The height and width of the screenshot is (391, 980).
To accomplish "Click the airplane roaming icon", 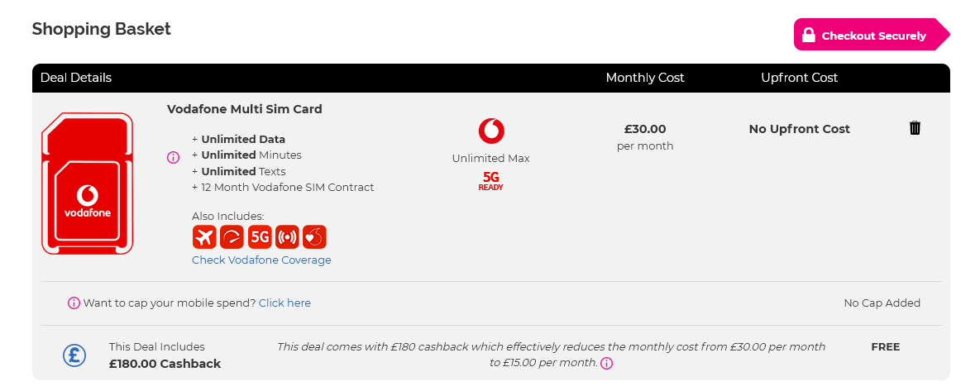I will pos(203,237).
